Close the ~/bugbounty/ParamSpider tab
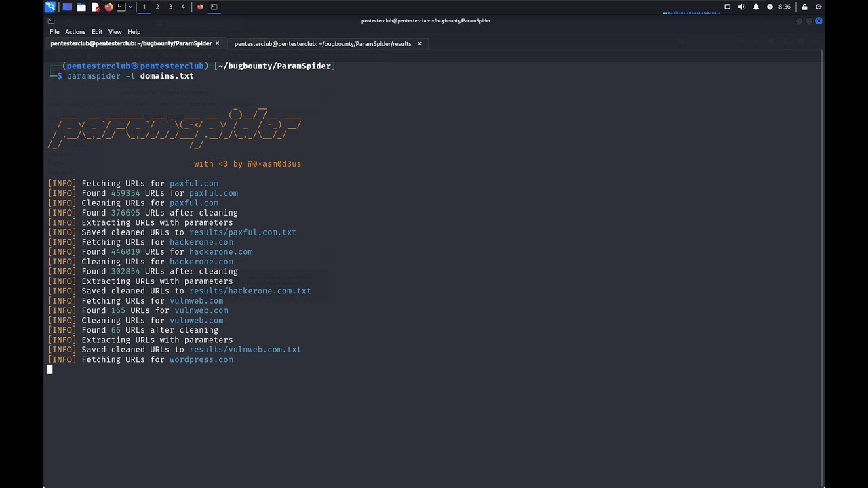 point(217,43)
